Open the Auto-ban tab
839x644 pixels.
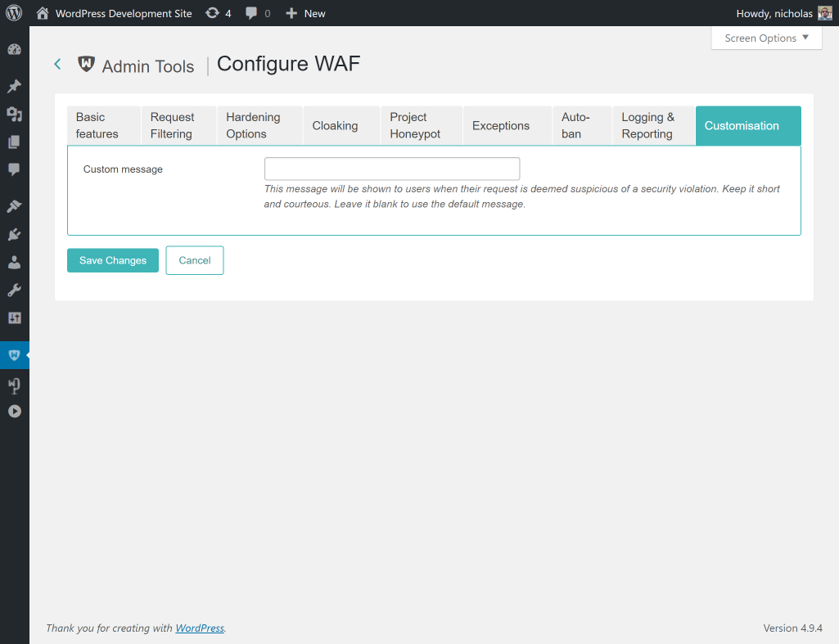[582, 126]
